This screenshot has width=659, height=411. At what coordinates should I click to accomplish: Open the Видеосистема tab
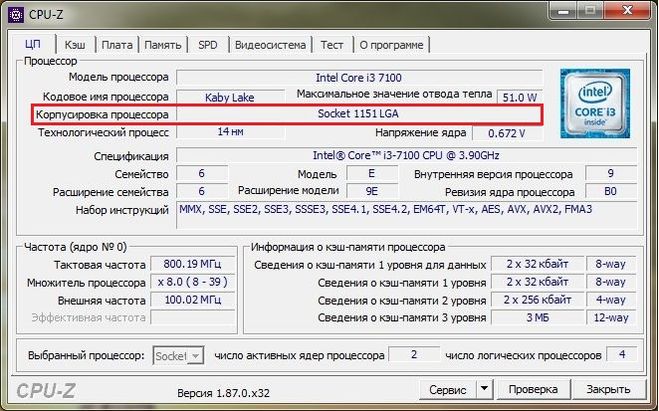pyautogui.click(x=270, y=45)
